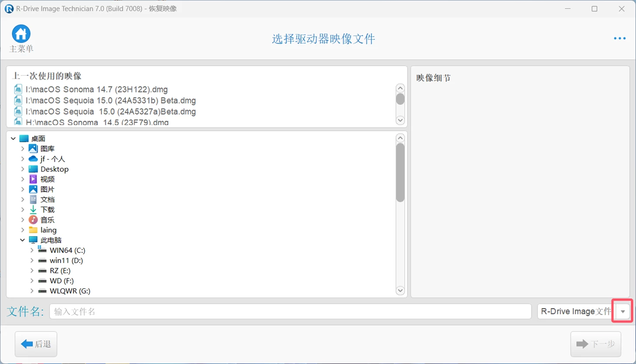The width and height of the screenshot is (636, 364).
Task: Click the 视频 video folder icon
Action: pos(33,179)
